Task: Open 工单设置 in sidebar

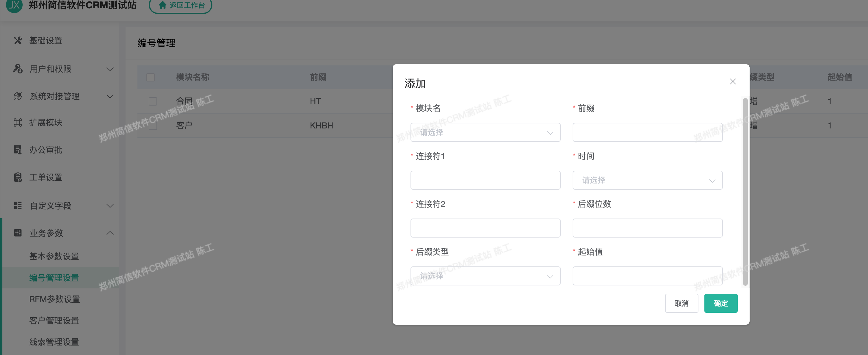Action: [x=46, y=177]
